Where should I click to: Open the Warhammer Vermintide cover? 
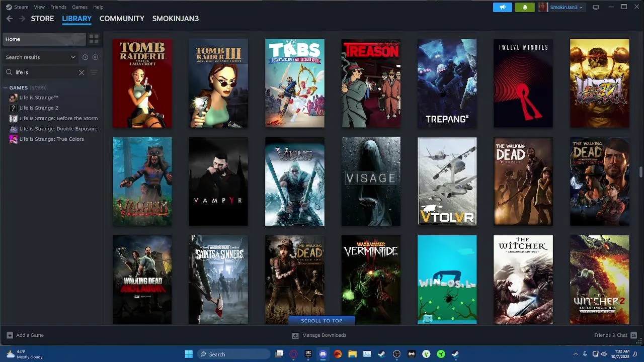coord(371,280)
